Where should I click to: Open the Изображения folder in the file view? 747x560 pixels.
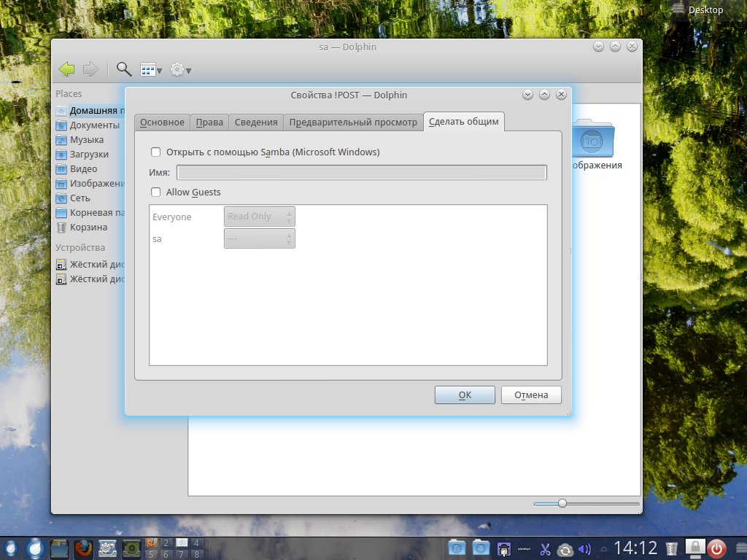592,144
